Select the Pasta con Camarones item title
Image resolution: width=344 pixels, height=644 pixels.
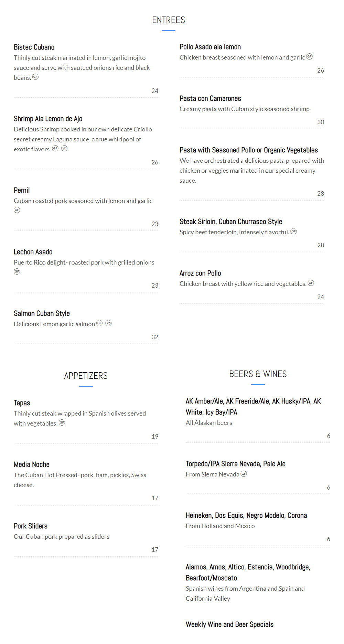click(x=210, y=98)
